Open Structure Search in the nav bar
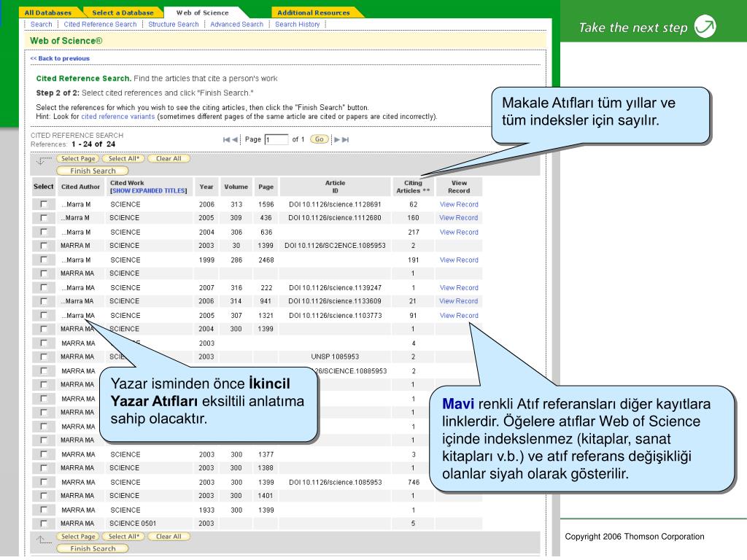Image resolution: width=747 pixels, height=560 pixels. click(174, 24)
